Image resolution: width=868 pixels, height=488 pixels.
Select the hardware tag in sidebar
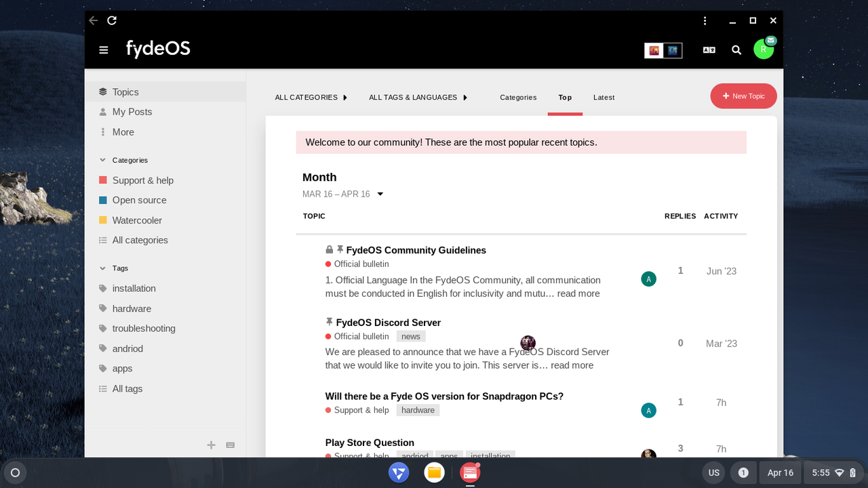coord(165,308)
